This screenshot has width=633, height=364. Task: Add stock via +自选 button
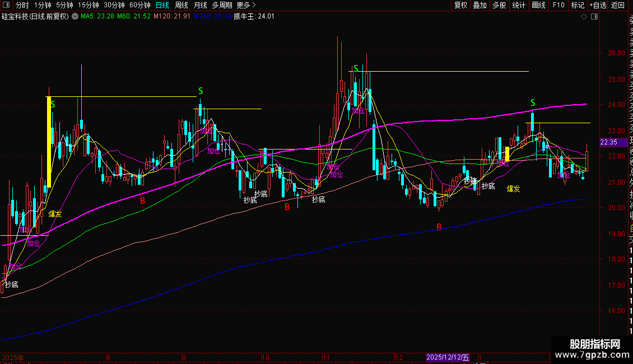[598, 5]
